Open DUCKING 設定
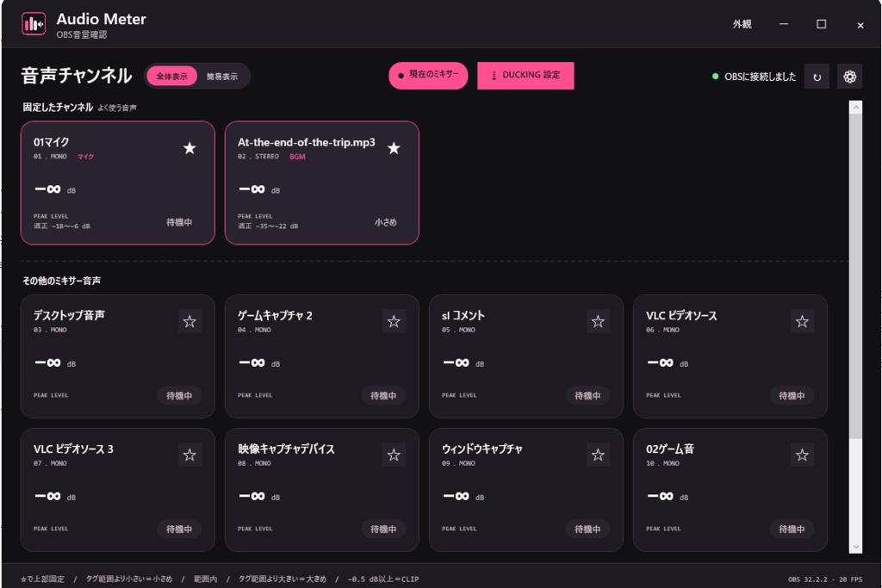The width and height of the screenshot is (882, 588). coord(525,75)
